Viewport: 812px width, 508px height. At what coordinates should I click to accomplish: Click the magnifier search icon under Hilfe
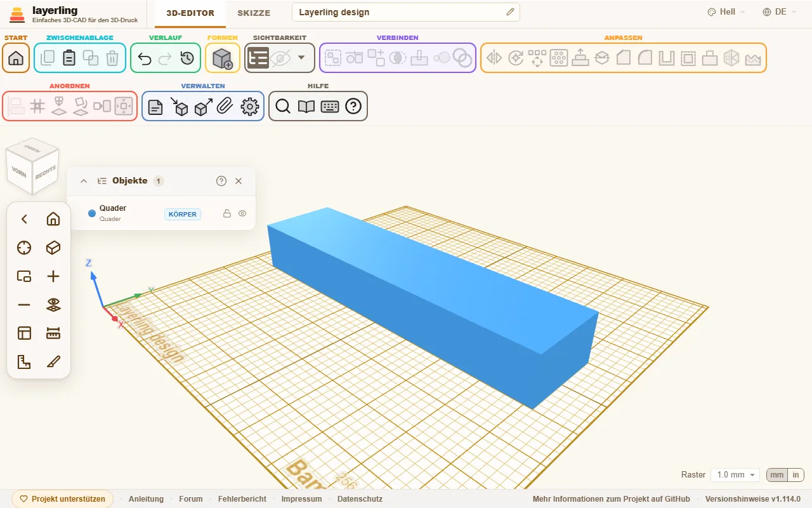[283, 107]
